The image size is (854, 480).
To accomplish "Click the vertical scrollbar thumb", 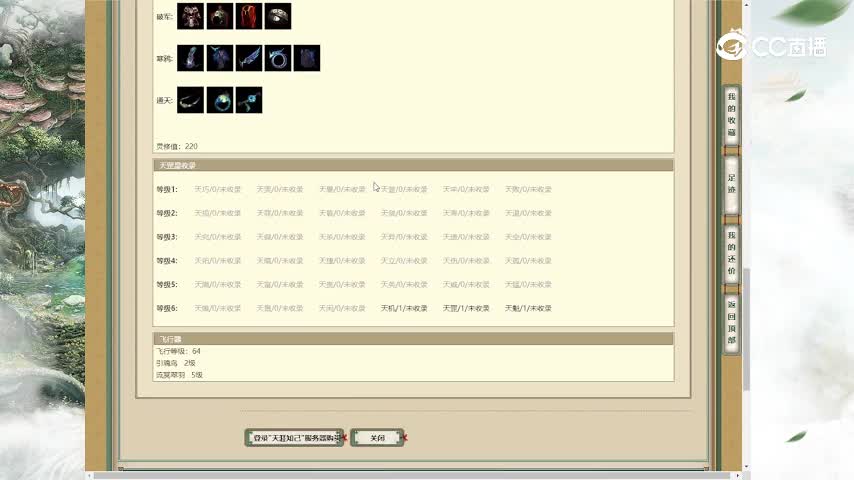I will pyautogui.click(x=747, y=329).
